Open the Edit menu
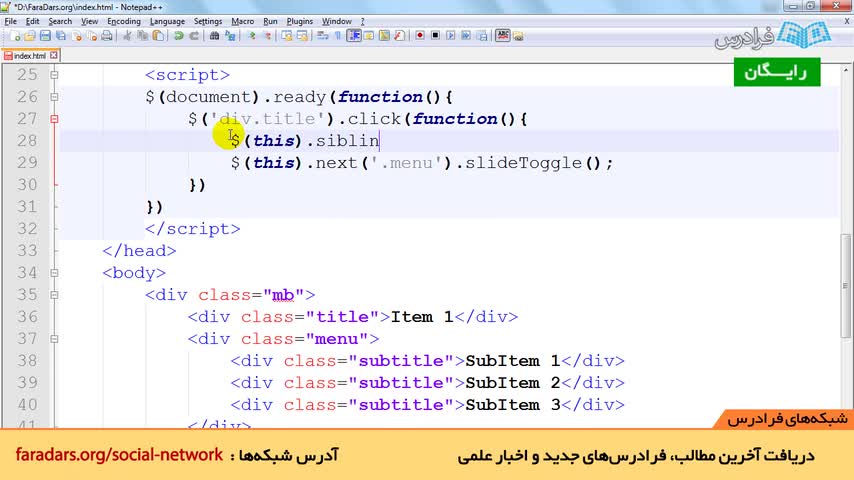The width and height of the screenshot is (854, 480). point(33,21)
